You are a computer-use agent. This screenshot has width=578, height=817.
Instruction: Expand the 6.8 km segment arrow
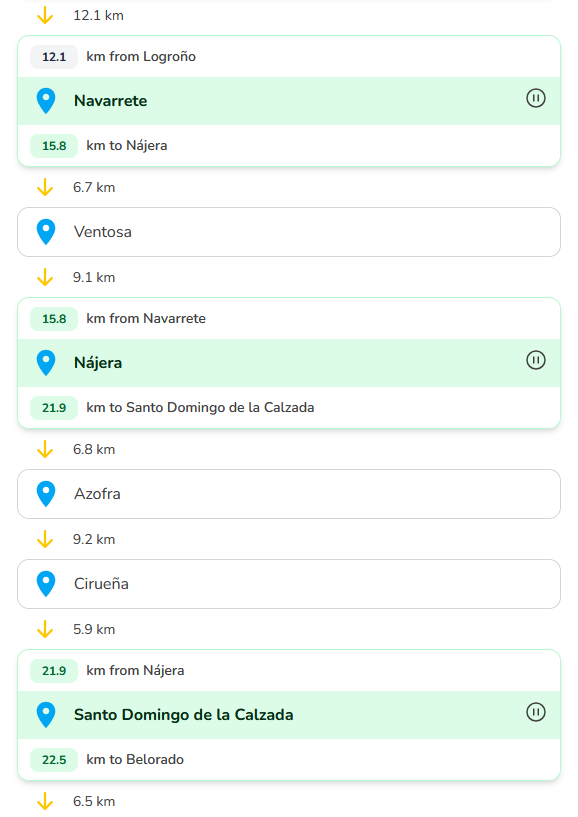coord(45,449)
